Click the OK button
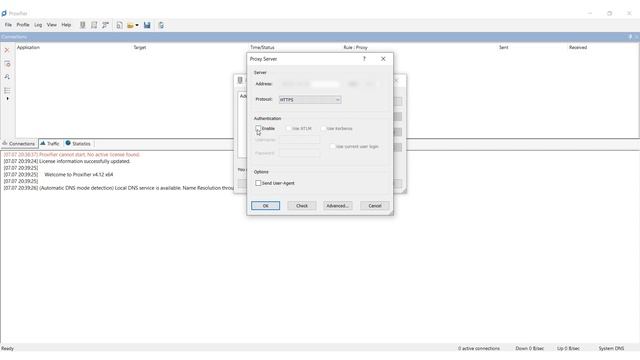The width and height of the screenshot is (640, 360). click(x=265, y=206)
